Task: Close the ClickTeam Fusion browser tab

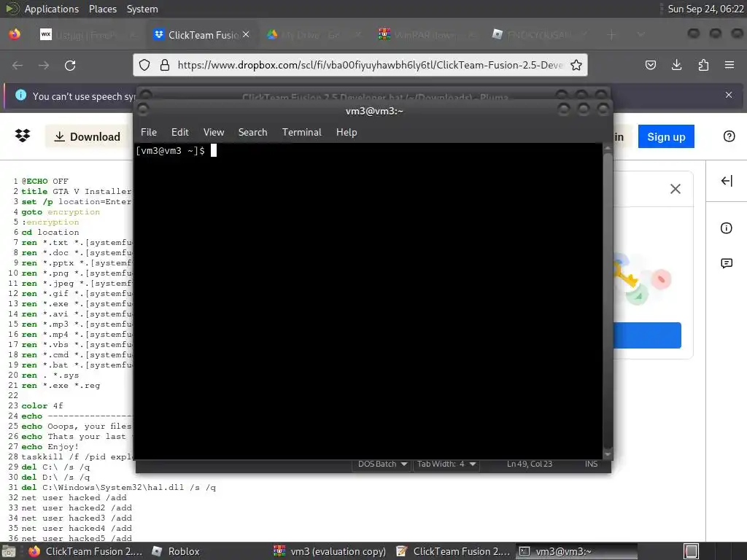Action: pos(246,34)
